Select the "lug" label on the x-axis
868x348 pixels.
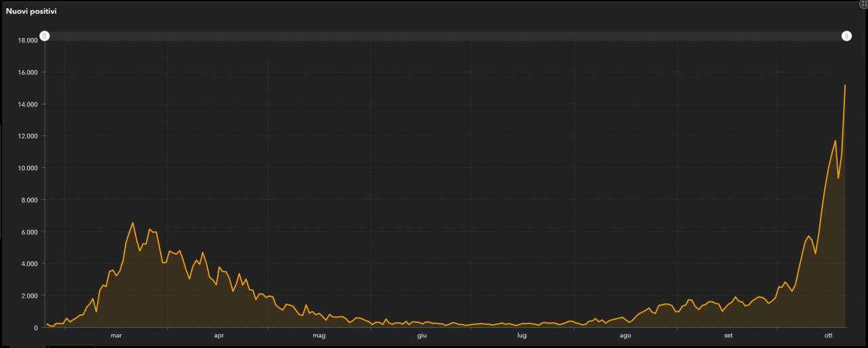click(x=522, y=336)
